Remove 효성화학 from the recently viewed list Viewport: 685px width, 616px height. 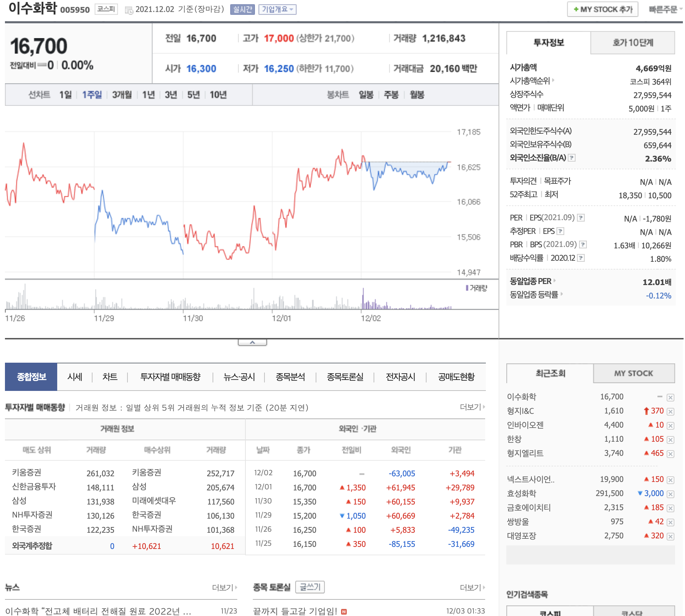click(671, 494)
